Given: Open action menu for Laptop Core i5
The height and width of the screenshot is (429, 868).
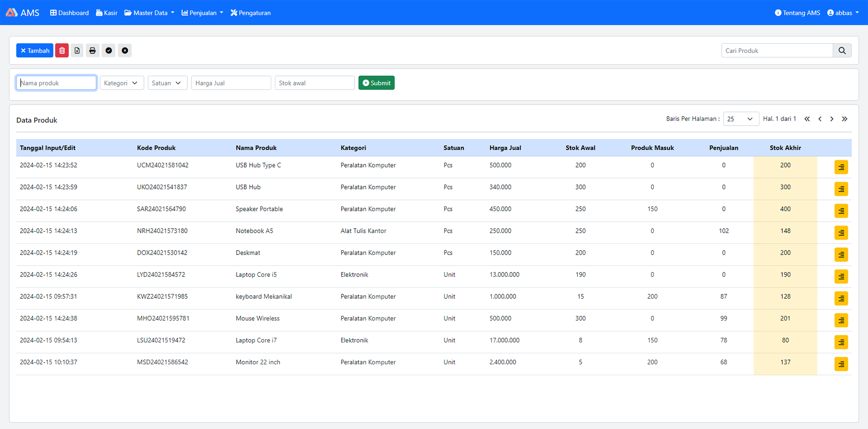Looking at the screenshot, I should coord(841,277).
